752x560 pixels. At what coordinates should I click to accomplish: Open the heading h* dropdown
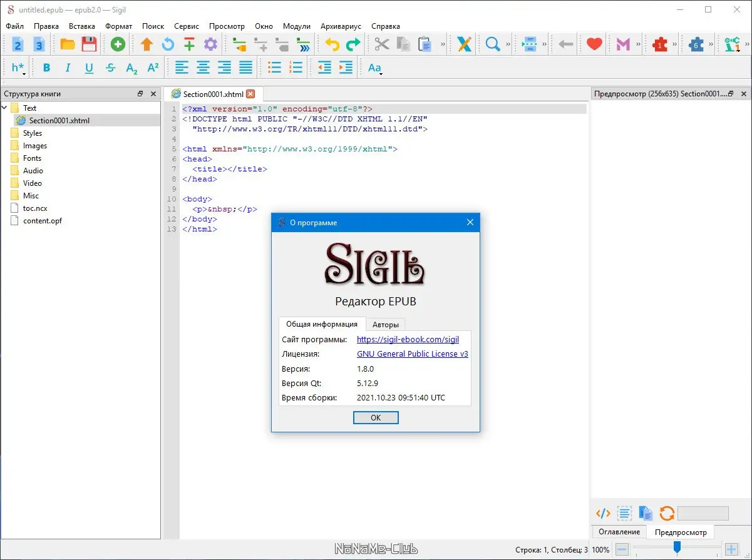point(19,68)
